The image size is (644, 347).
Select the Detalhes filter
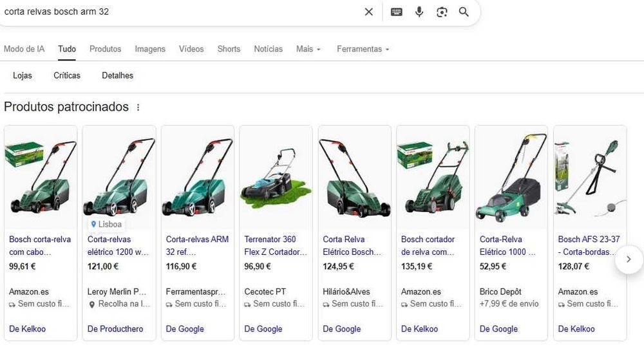(x=117, y=75)
